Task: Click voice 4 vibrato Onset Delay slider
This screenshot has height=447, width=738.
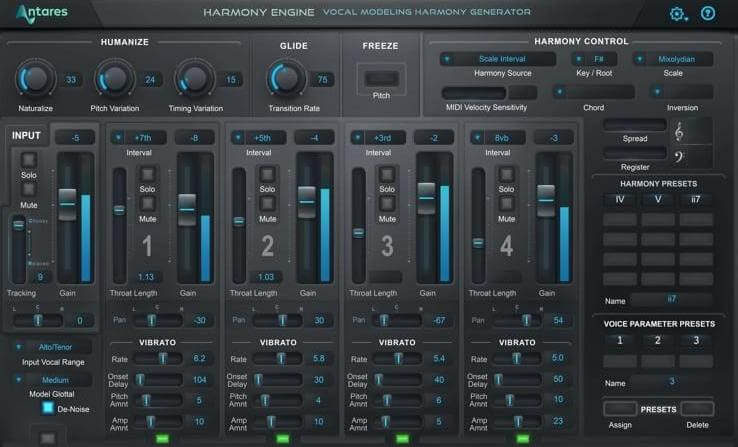Action: coord(517,379)
